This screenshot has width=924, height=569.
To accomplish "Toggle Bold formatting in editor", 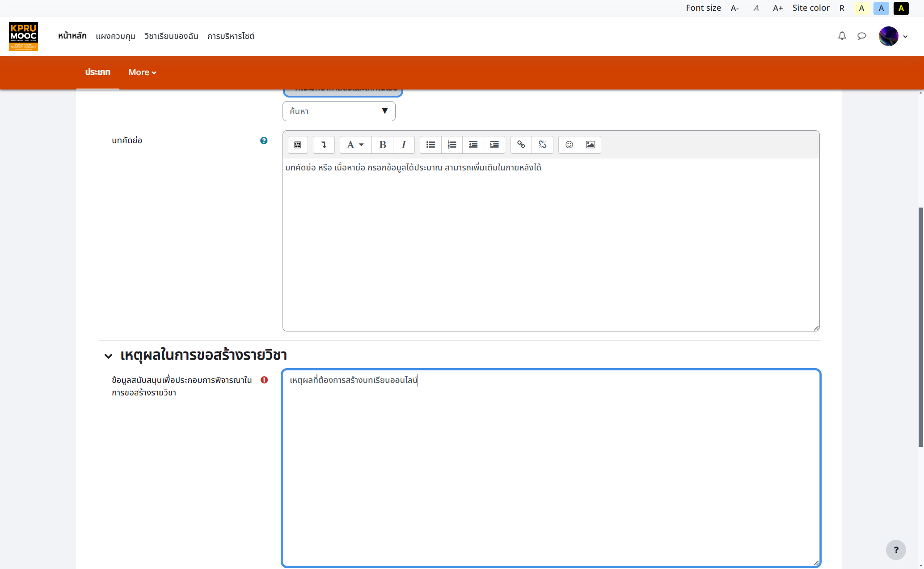I will click(383, 144).
